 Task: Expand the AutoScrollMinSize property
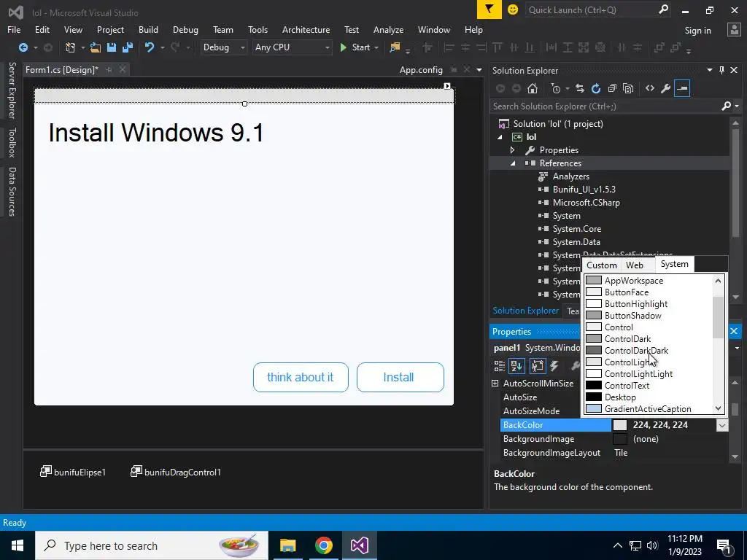coord(495,383)
